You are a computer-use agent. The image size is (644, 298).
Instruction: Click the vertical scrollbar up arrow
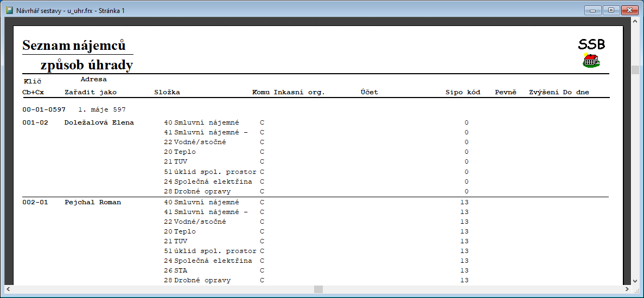[x=635, y=22]
